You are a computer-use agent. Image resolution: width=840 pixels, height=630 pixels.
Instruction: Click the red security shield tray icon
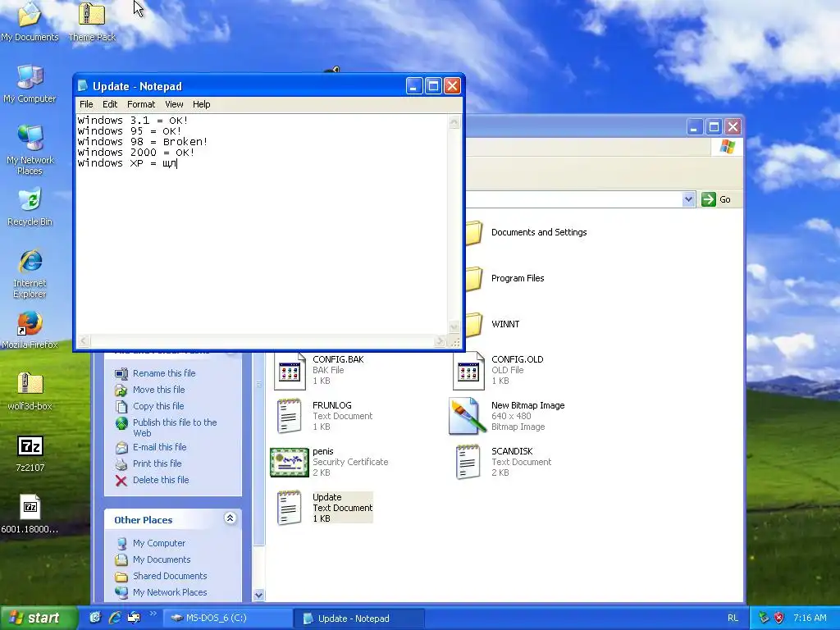pyautogui.click(x=779, y=618)
